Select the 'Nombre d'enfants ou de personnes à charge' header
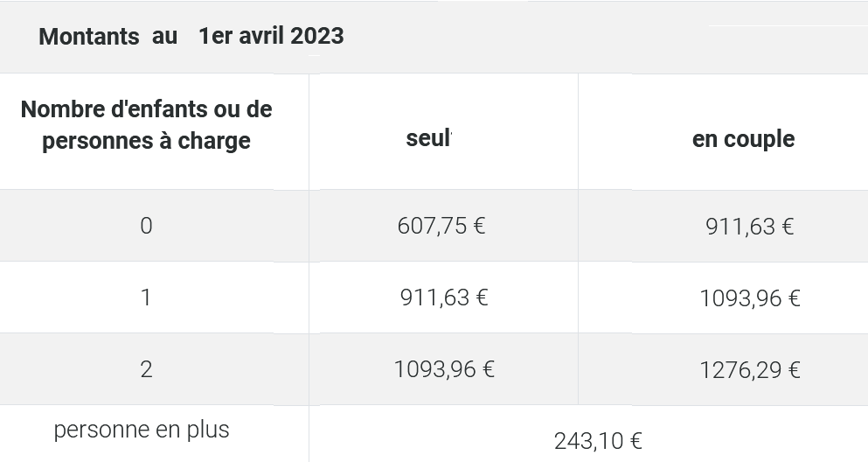 (146, 124)
